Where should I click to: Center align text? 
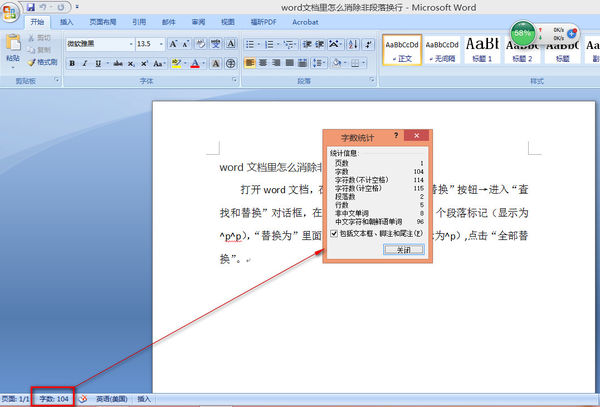(263, 63)
